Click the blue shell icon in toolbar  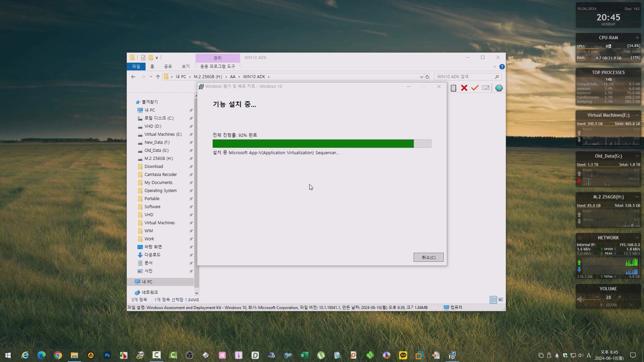(x=499, y=88)
